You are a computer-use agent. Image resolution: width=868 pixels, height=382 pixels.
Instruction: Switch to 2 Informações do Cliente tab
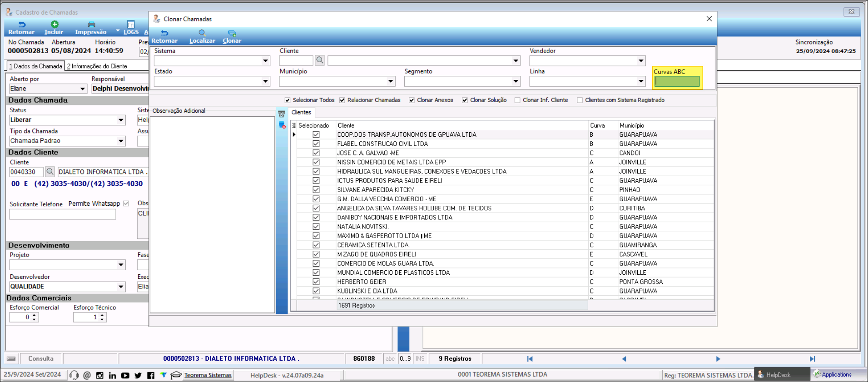(97, 66)
